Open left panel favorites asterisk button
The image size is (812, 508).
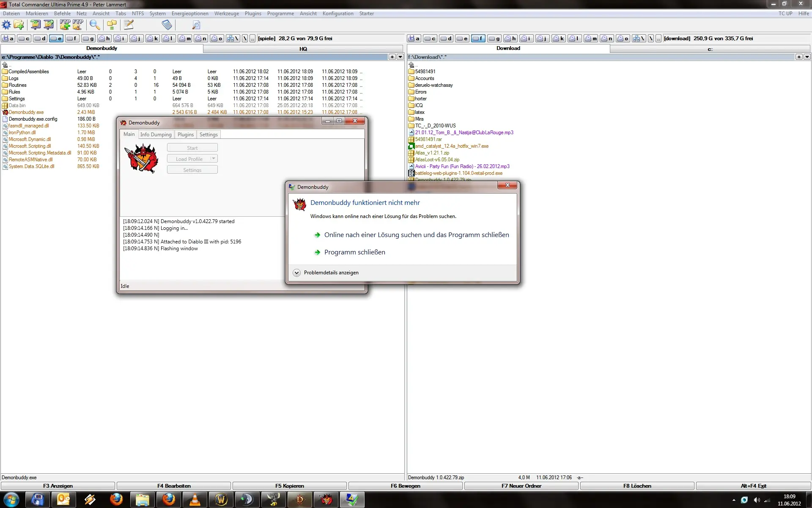(x=392, y=57)
